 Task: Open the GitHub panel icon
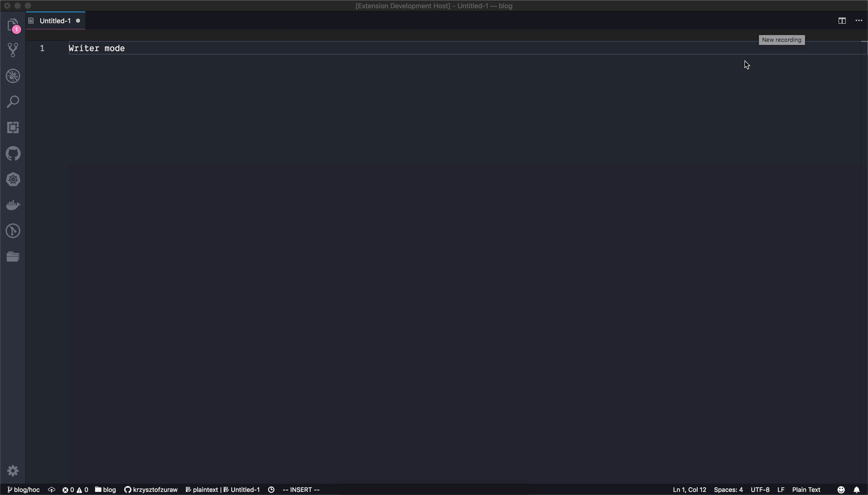click(x=13, y=153)
